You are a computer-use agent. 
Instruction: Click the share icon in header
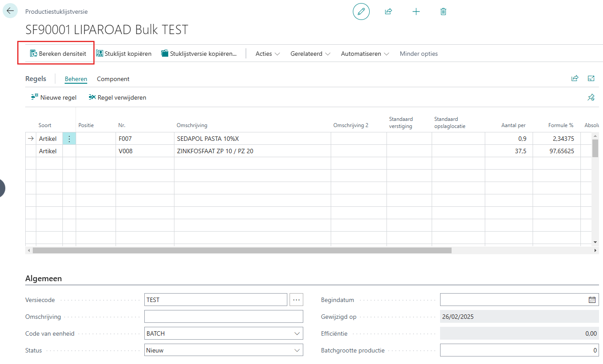388,12
